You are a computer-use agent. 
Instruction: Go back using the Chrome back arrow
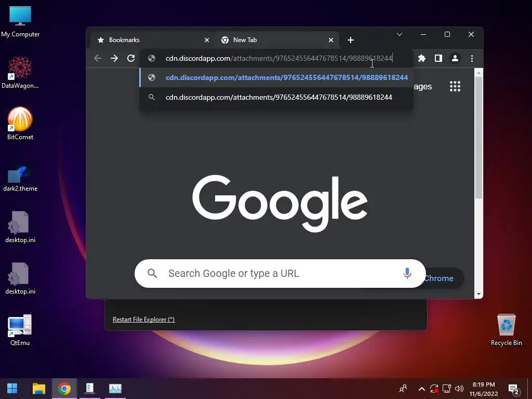click(98, 58)
